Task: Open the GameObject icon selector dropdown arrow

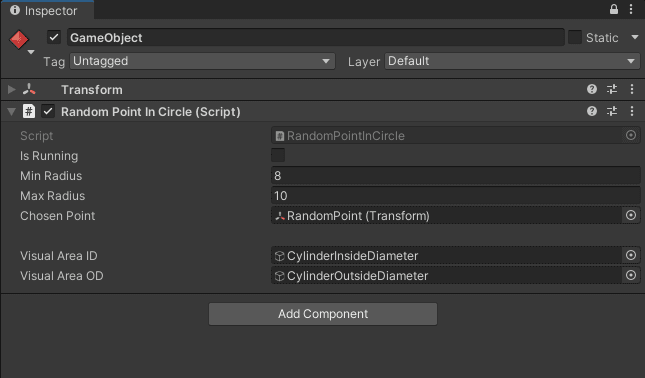Action: click(31, 52)
